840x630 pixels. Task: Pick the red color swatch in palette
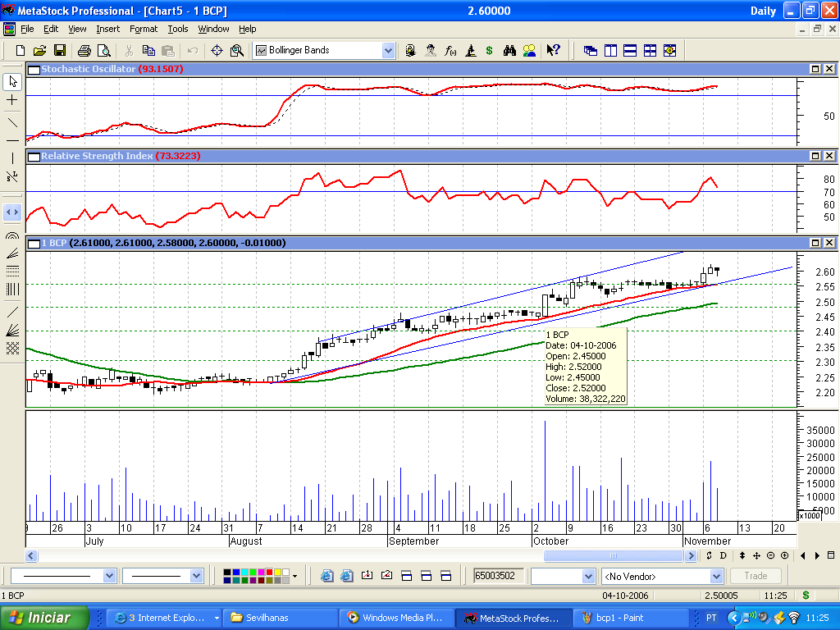point(269,573)
